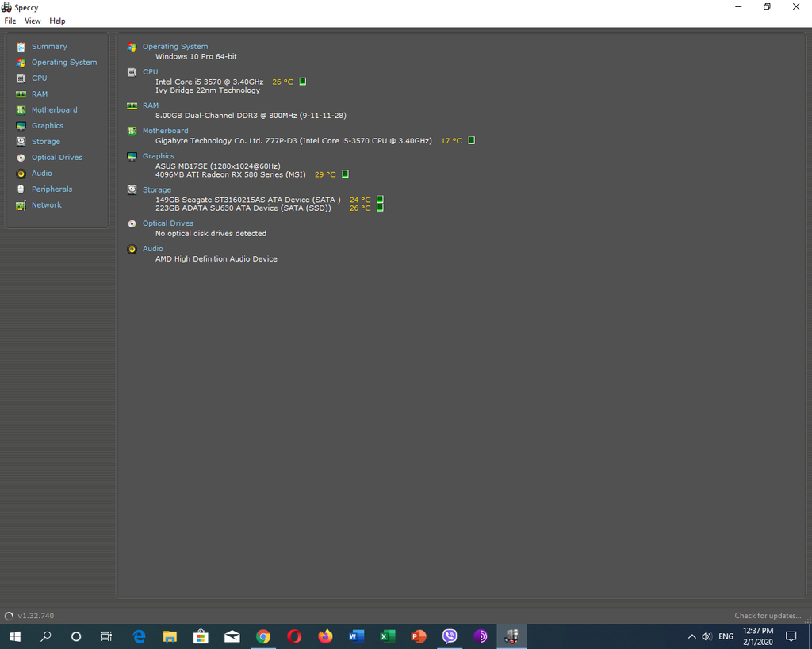This screenshot has width=812, height=649.
Task: Open the notification center icon
Action: pos(791,636)
